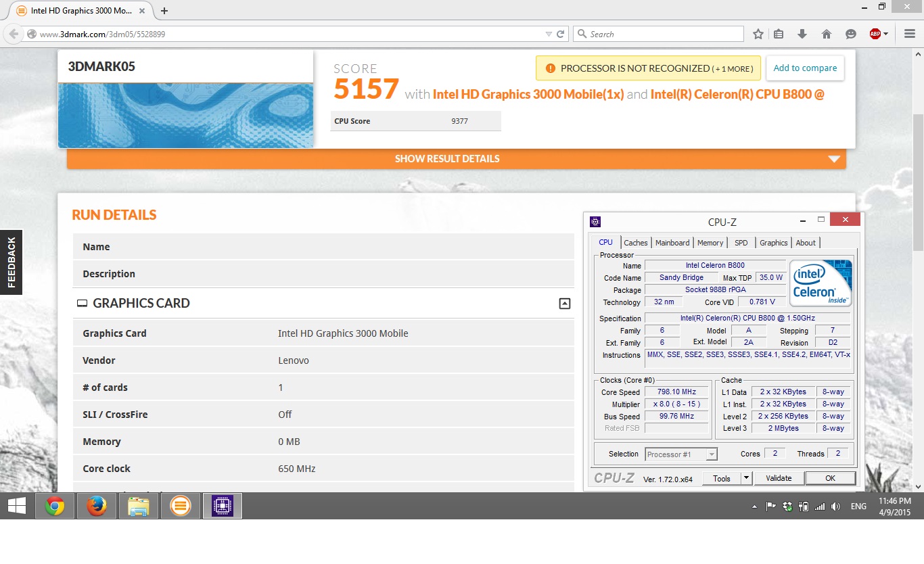Click Add to compare button

click(805, 68)
